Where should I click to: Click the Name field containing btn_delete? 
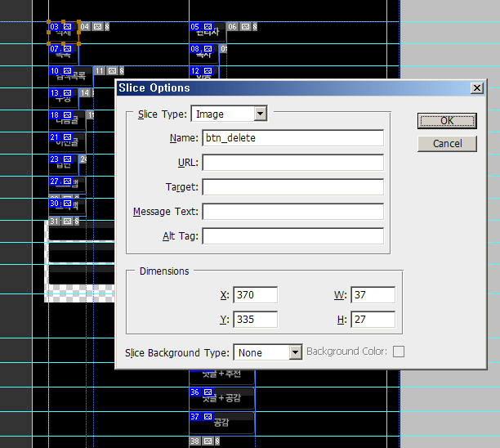click(292, 138)
